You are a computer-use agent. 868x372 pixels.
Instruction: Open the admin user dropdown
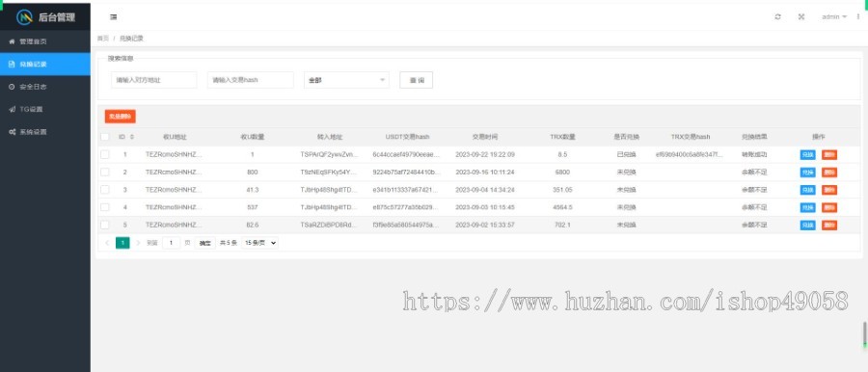(x=834, y=17)
